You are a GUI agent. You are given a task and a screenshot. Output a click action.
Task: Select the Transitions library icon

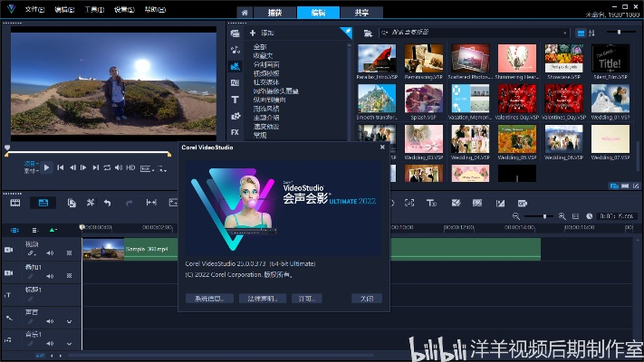click(x=235, y=83)
